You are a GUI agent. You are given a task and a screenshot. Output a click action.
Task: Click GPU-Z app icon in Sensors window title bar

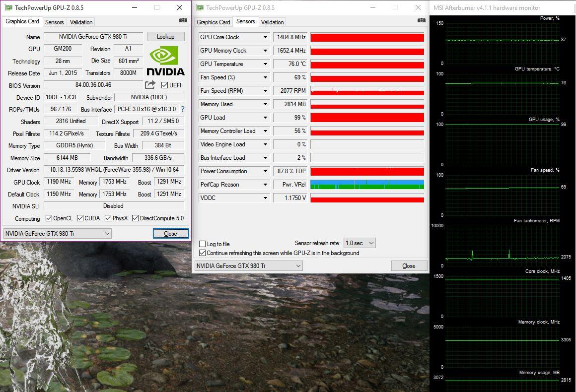click(x=200, y=7)
